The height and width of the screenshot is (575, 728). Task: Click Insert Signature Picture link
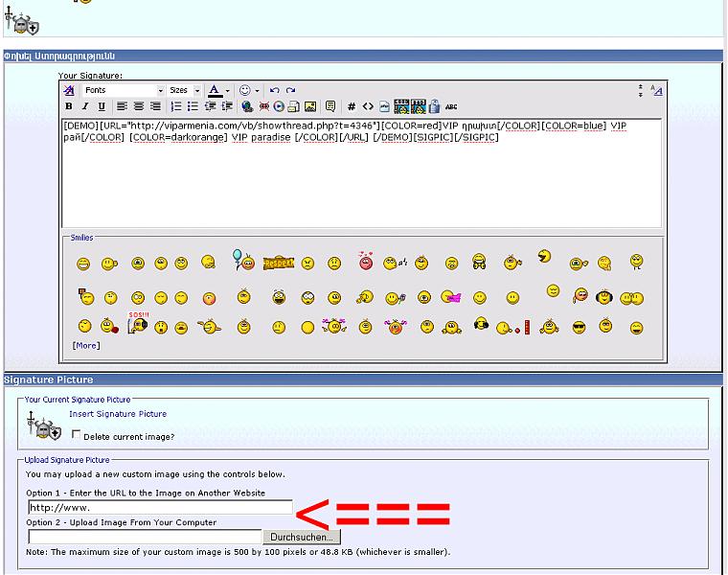[x=118, y=414]
